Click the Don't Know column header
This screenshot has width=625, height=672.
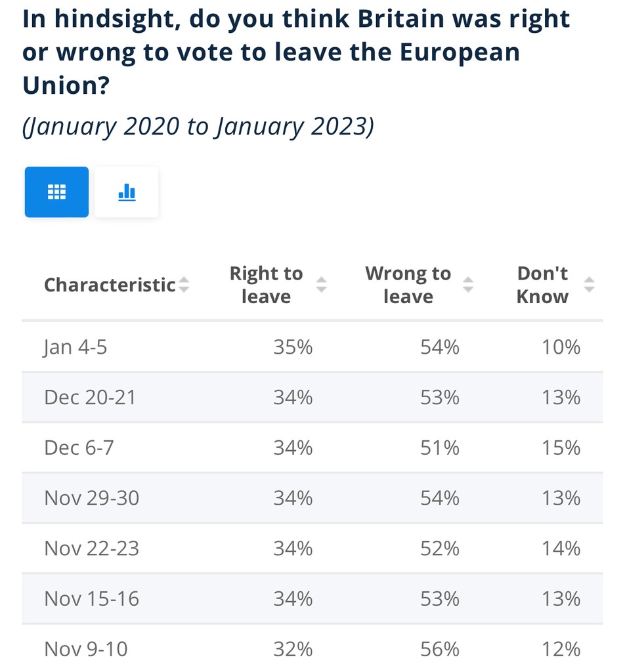pyautogui.click(x=542, y=285)
